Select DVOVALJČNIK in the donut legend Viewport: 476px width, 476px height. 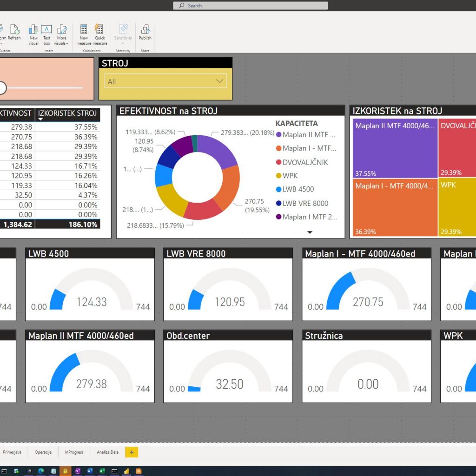(302, 162)
